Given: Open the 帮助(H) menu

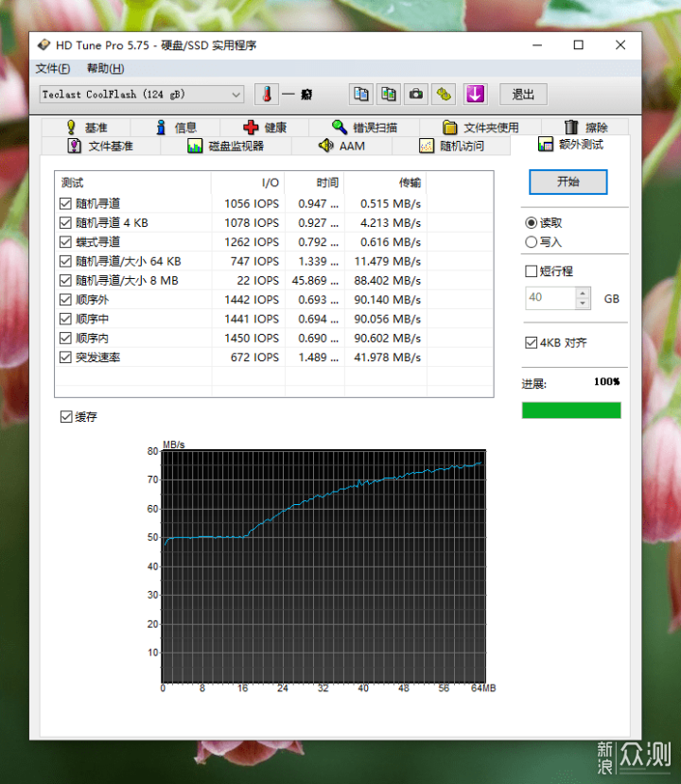Looking at the screenshot, I should click(106, 68).
